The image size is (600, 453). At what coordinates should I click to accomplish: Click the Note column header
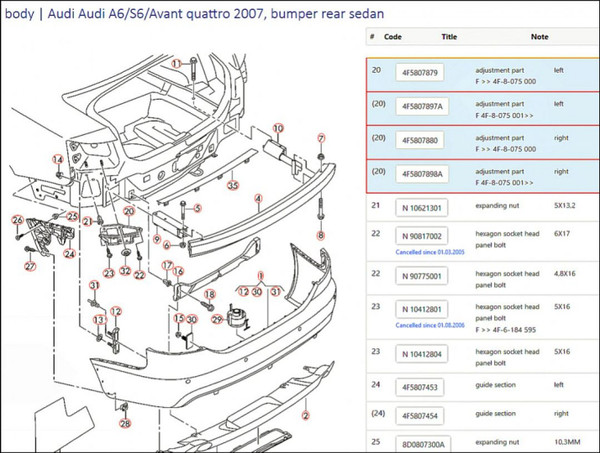(x=540, y=37)
